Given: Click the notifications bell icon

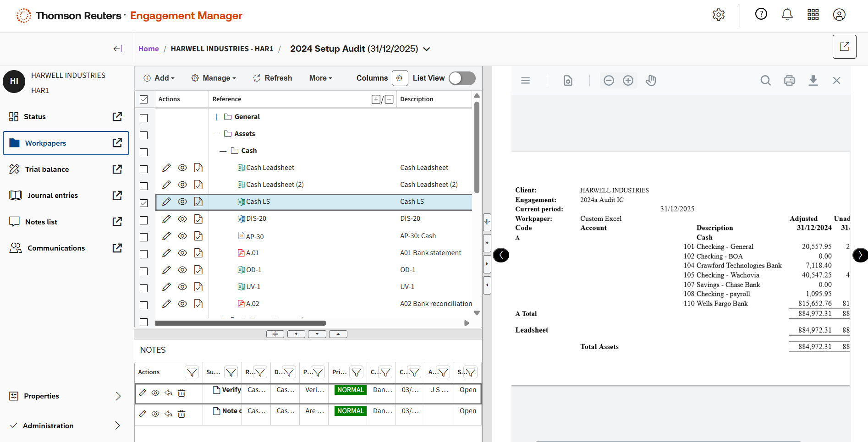Looking at the screenshot, I should click(x=787, y=15).
